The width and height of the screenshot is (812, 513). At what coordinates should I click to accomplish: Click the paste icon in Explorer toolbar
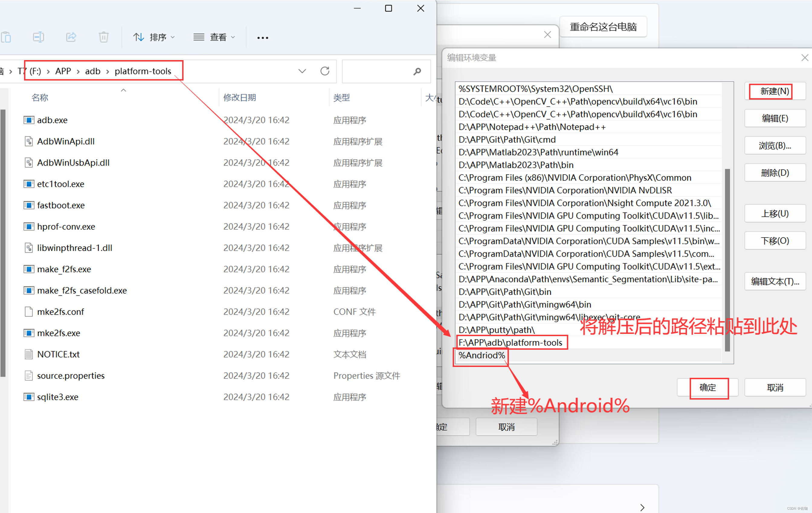pos(6,37)
